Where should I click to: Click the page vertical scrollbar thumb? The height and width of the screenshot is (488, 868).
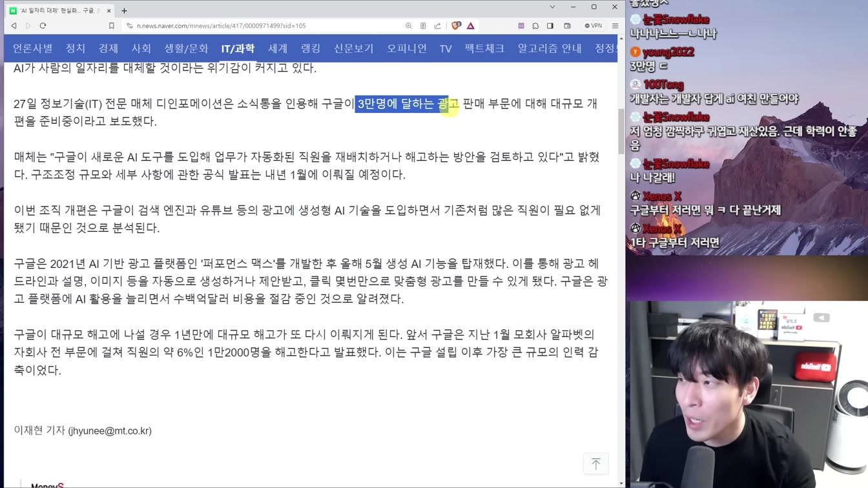coord(621,131)
